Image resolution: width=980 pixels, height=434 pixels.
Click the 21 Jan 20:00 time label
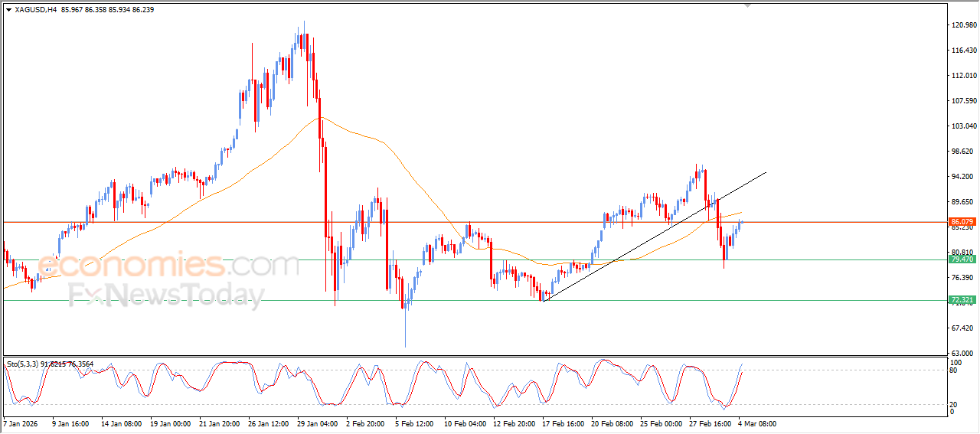[220, 423]
